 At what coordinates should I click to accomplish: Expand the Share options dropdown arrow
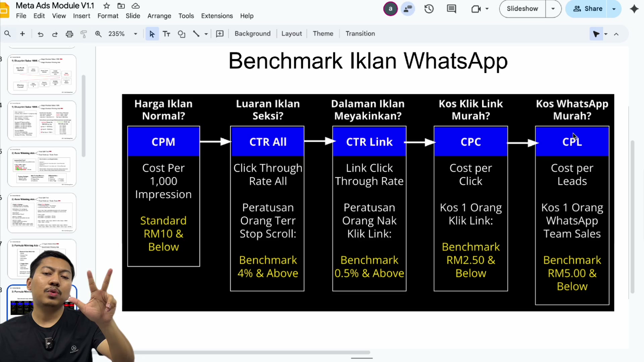click(614, 9)
